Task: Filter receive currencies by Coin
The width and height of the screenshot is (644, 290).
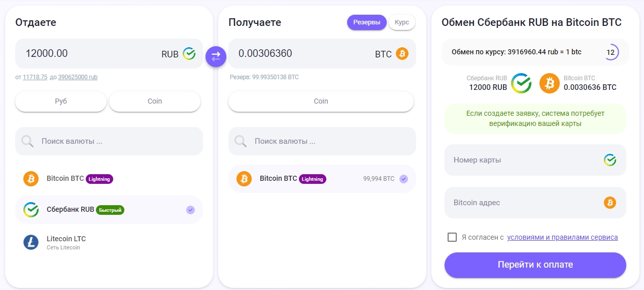Action: (x=321, y=101)
